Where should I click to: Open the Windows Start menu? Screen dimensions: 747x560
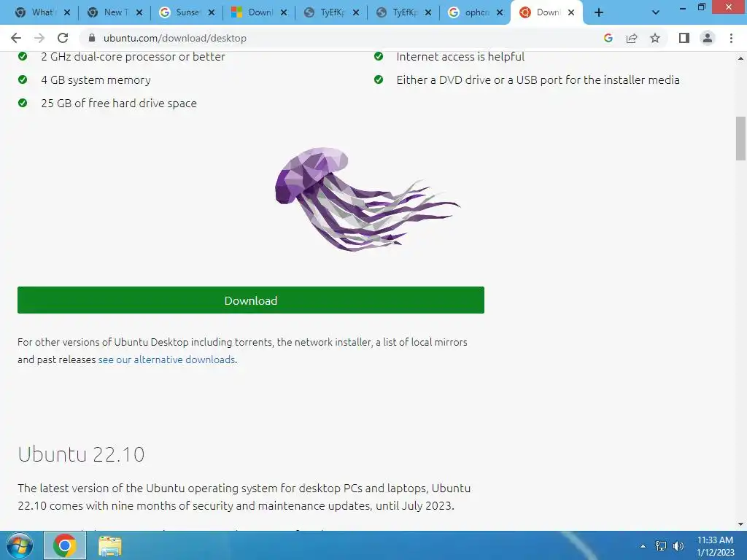[x=20, y=545]
